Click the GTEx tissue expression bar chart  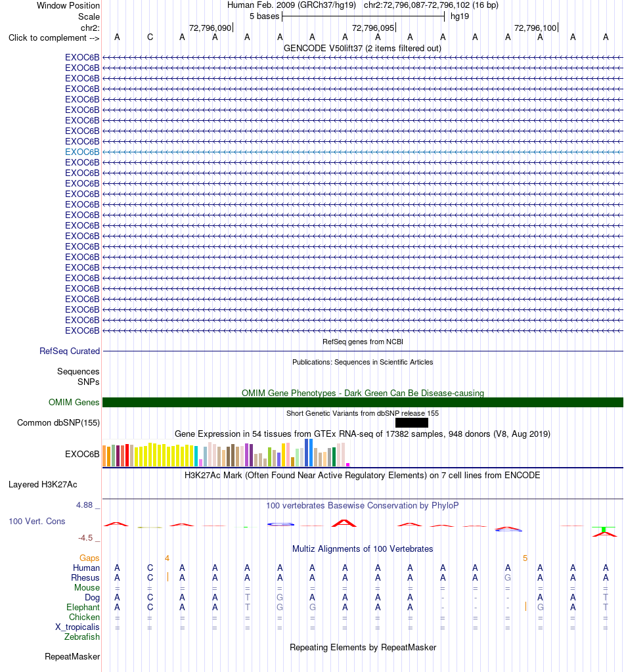coord(227,453)
